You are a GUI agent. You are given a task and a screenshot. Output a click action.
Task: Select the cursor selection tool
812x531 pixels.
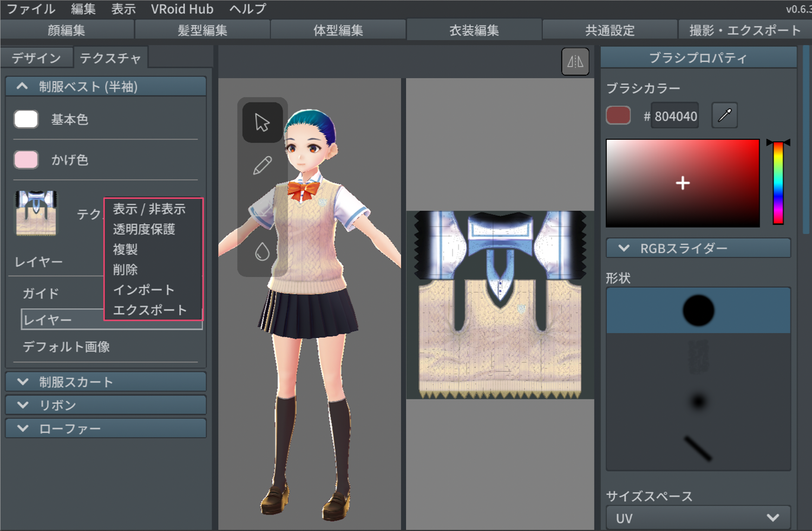[263, 122]
